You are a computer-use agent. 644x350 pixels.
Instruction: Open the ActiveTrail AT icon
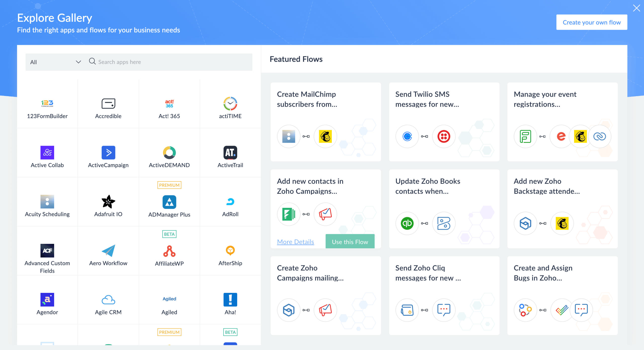point(230,152)
